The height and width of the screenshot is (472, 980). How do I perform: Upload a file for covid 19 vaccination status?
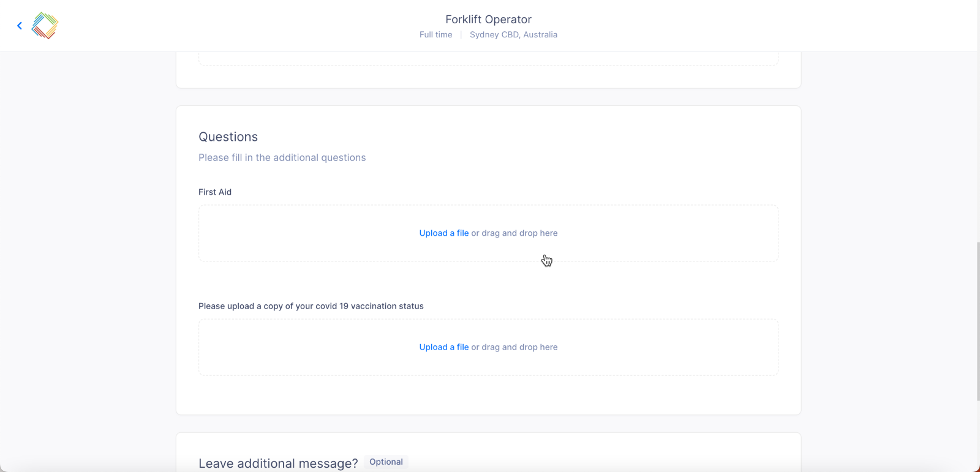click(x=443, y=347)
